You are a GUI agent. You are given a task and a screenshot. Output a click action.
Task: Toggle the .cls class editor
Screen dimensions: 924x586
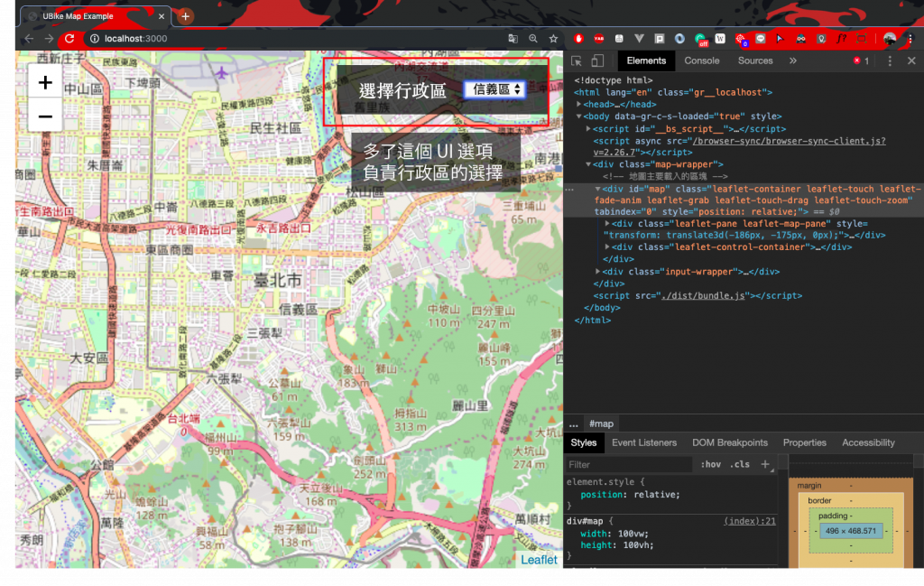[740, 464]
